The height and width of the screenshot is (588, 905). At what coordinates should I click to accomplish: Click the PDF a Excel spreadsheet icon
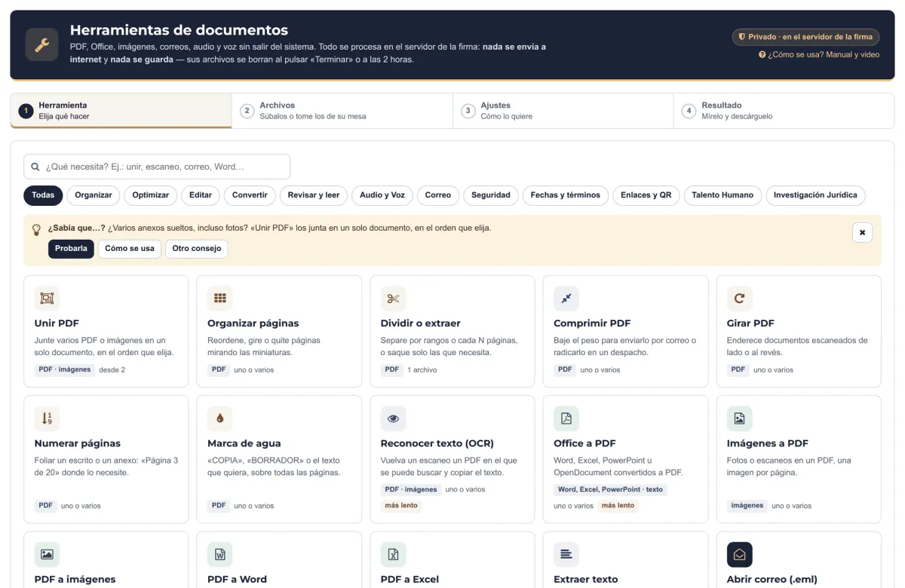coord(393,554)
